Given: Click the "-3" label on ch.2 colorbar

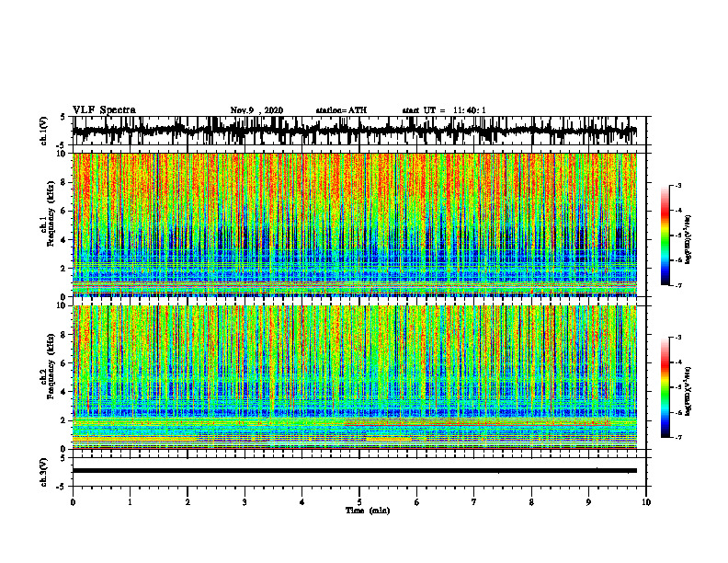Looking at the screenshot, I should click(x=678, y=338).
